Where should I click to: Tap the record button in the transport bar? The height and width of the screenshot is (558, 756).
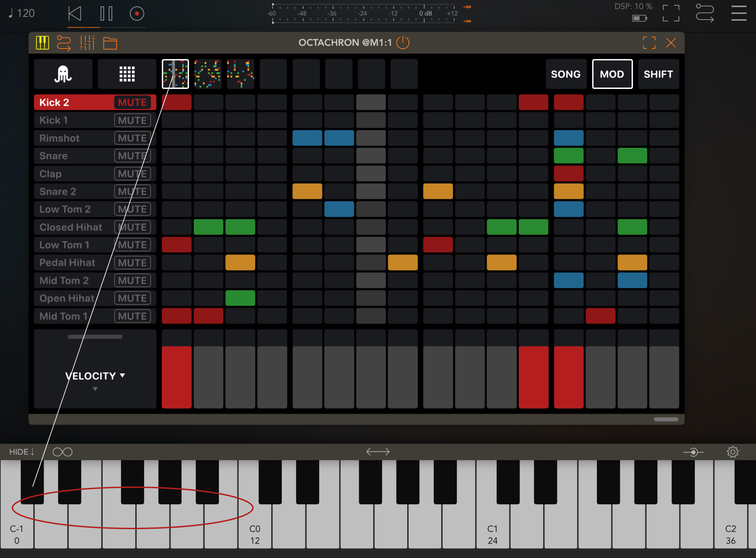point(136,14)
